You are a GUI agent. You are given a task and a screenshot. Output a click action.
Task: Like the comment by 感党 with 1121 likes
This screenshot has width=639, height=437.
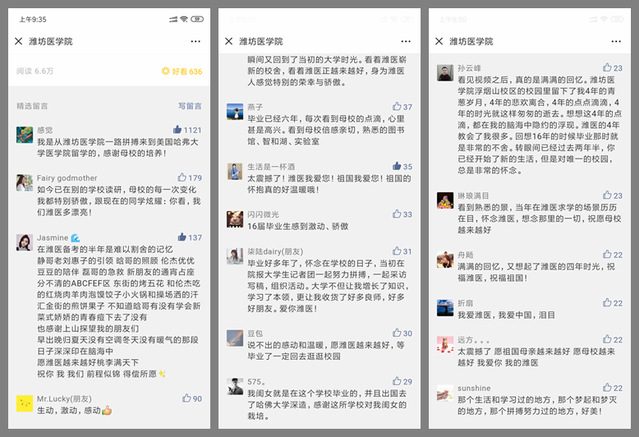pyautogui.click(x=178, y=130)
